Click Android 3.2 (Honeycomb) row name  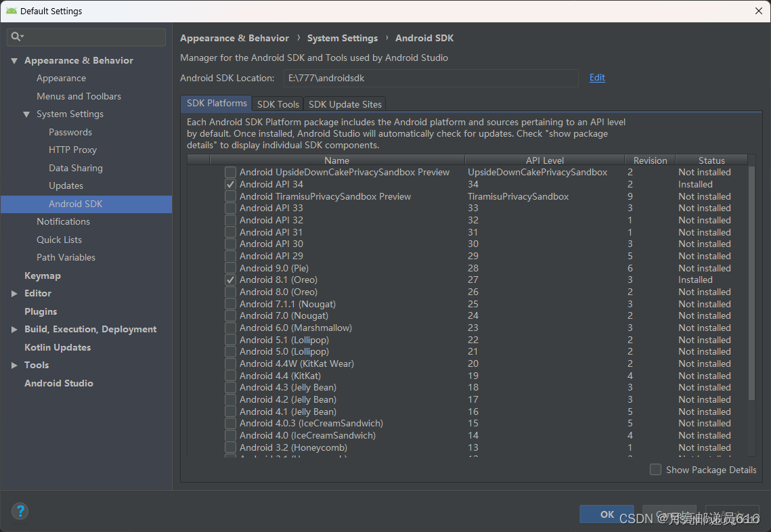pyautogui.click(x=293, y=447)
